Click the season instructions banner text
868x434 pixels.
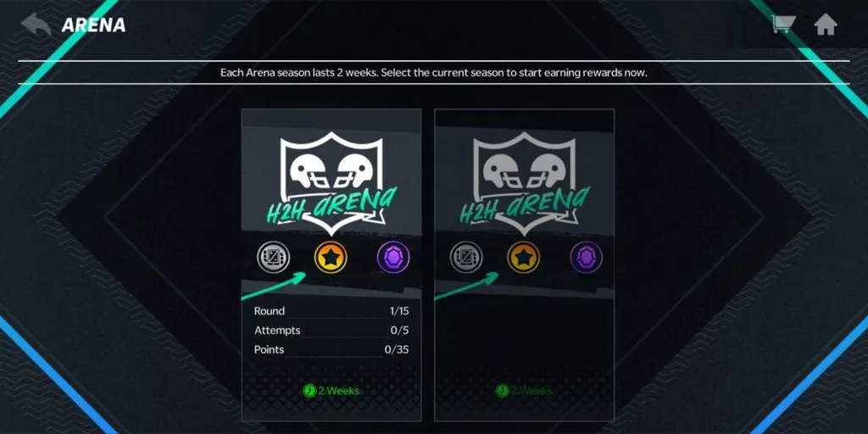[433, 73]
